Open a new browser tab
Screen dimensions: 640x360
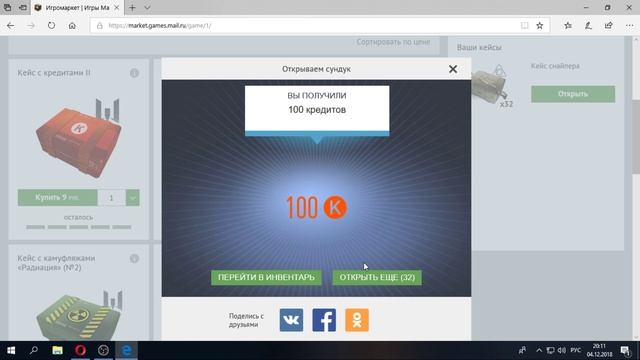point(132,8)
